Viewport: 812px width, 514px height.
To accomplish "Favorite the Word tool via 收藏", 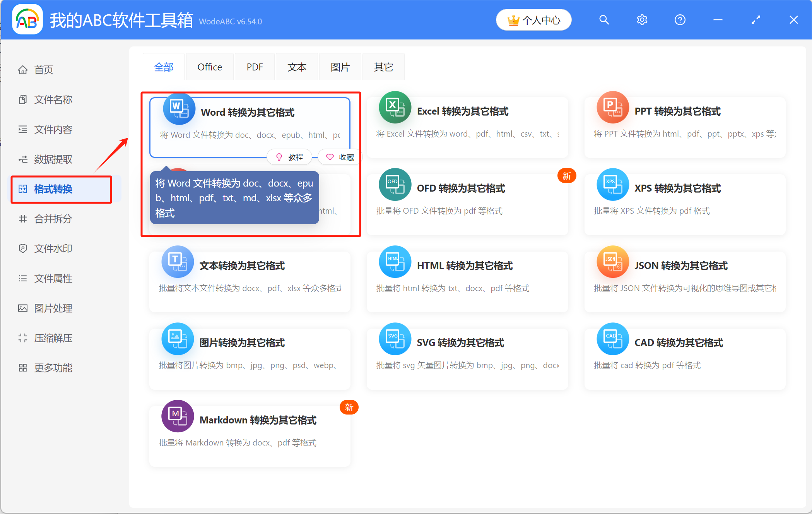I will click(x=340, y=157).
